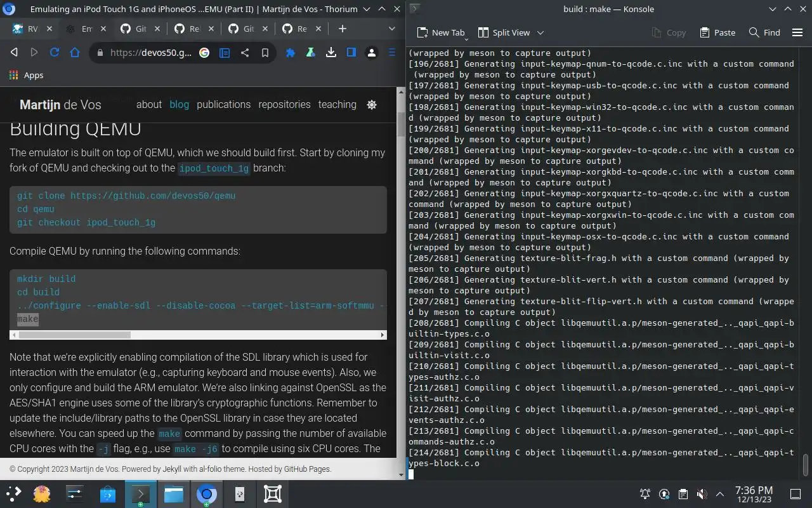Click the Konsole title bar app icon
Screen dimensions: 812x508
click(x=414, y=9)
